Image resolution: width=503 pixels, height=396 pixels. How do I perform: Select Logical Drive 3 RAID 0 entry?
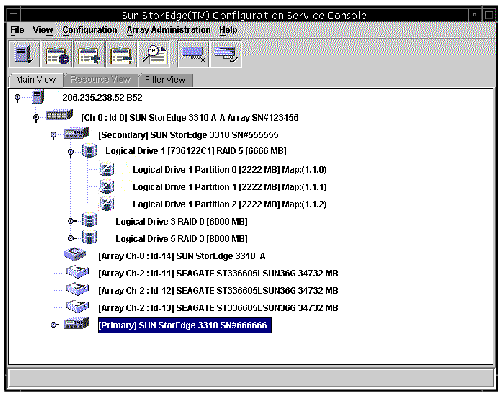click(181, 222)
